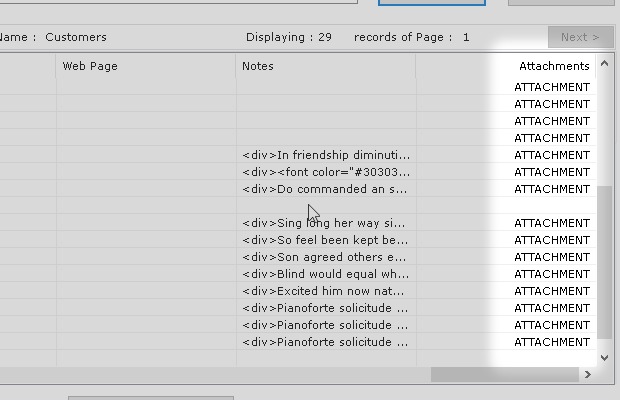620x400 pixels.
Task: Select the 'Do commanded an s...' notes cell
Action: 326,189
